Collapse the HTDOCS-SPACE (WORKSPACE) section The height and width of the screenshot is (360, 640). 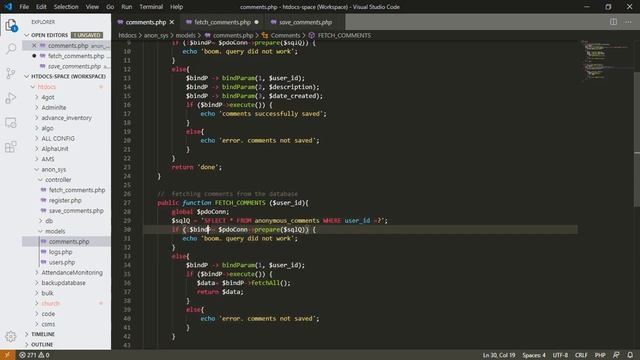[x=27, y=76]
